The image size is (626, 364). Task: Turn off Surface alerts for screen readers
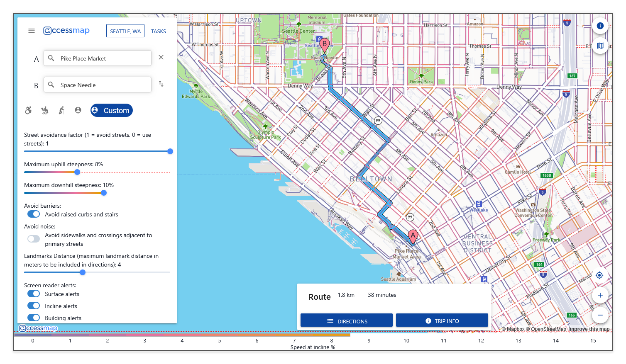(x=33, y=294)
